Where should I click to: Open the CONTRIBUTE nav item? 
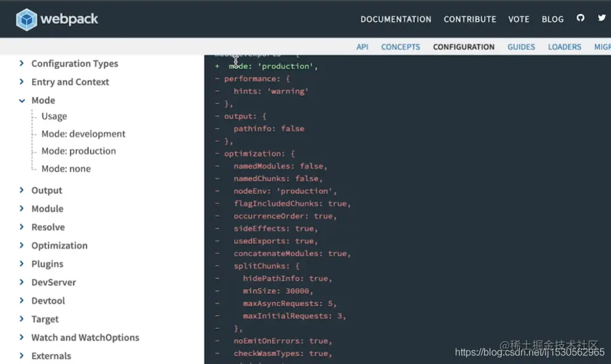pos(470,19)
